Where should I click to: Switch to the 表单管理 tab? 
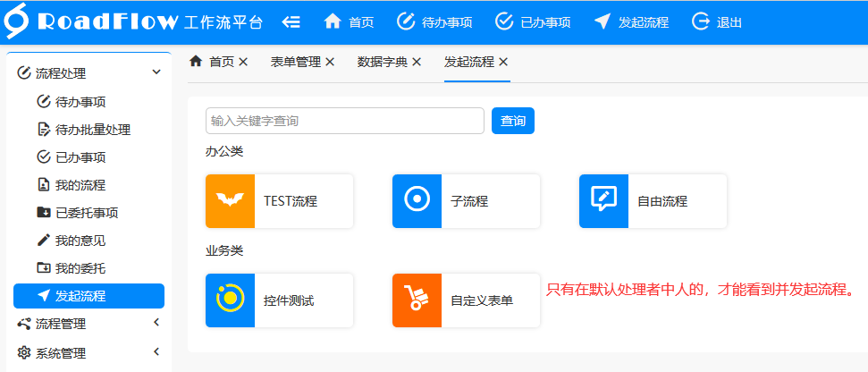tap(296, 62)
